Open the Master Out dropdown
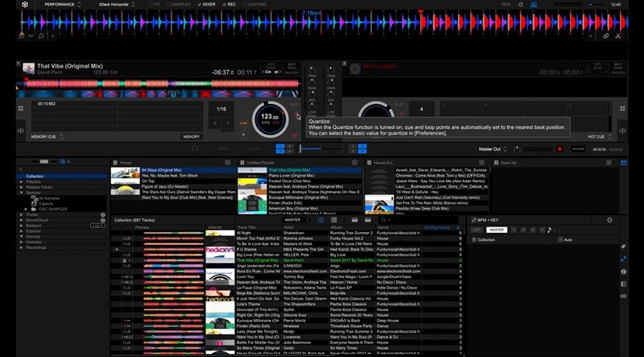This screenshot has width=644, height=357. pos(493,149)
